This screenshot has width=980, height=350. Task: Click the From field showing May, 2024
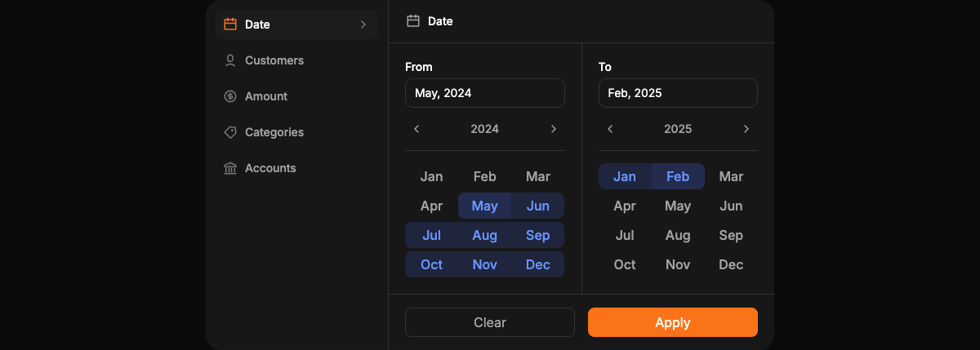point(485,93)
